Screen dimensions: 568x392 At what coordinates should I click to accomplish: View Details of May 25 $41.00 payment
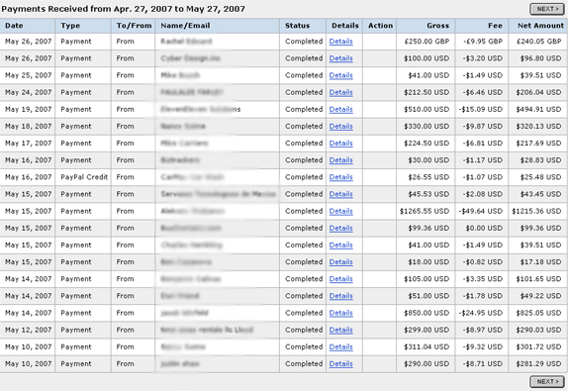tap(340, 75)
